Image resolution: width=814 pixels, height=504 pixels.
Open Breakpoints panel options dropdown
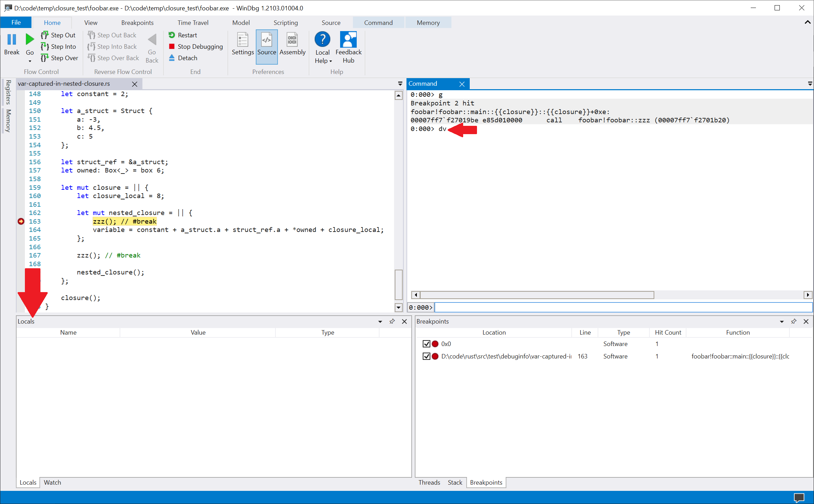pos(782,321)
